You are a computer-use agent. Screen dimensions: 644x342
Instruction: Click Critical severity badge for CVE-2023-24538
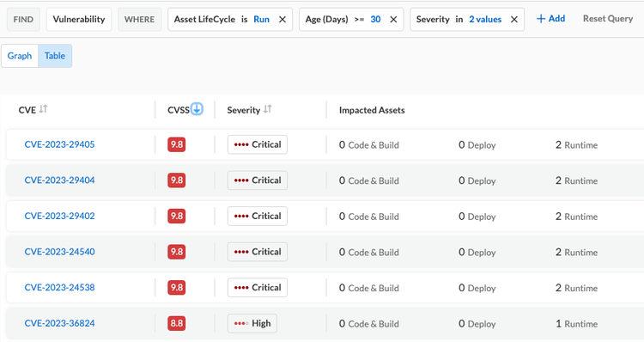258,288
